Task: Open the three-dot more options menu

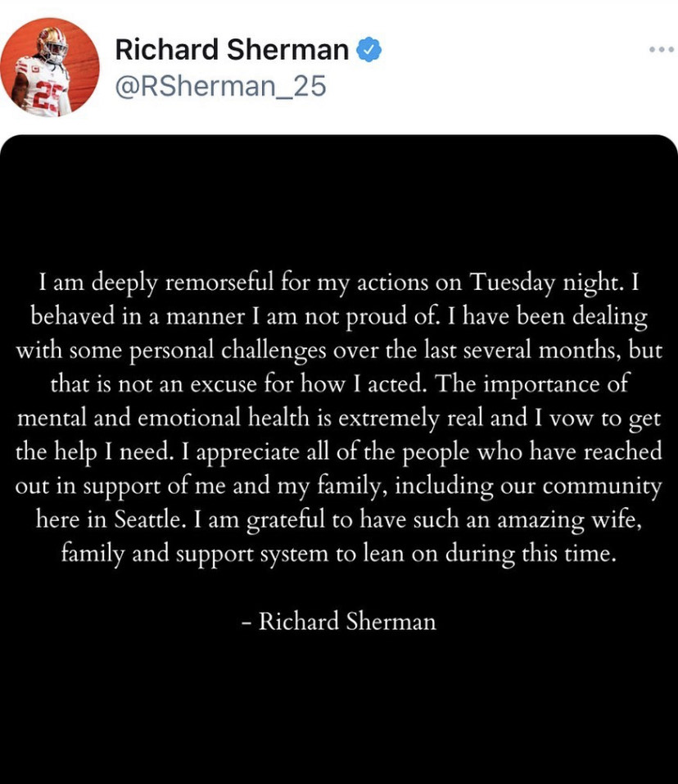Action: tap(660, 50)
